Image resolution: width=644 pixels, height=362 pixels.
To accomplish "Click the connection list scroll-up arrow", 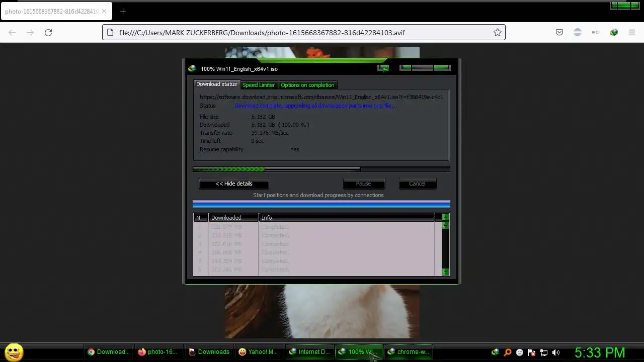I will pyautogui.click(x=445, y=217).
